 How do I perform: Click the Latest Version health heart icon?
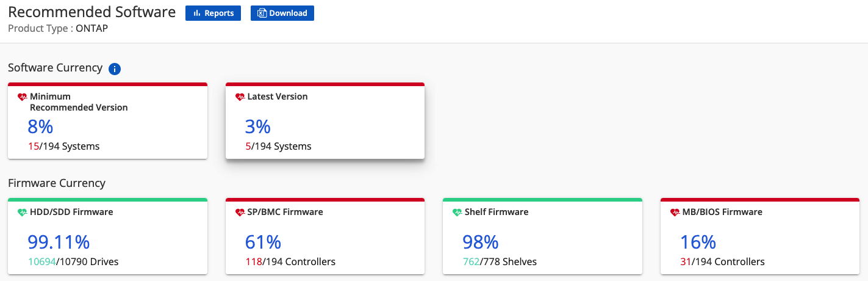pos(240,97)
